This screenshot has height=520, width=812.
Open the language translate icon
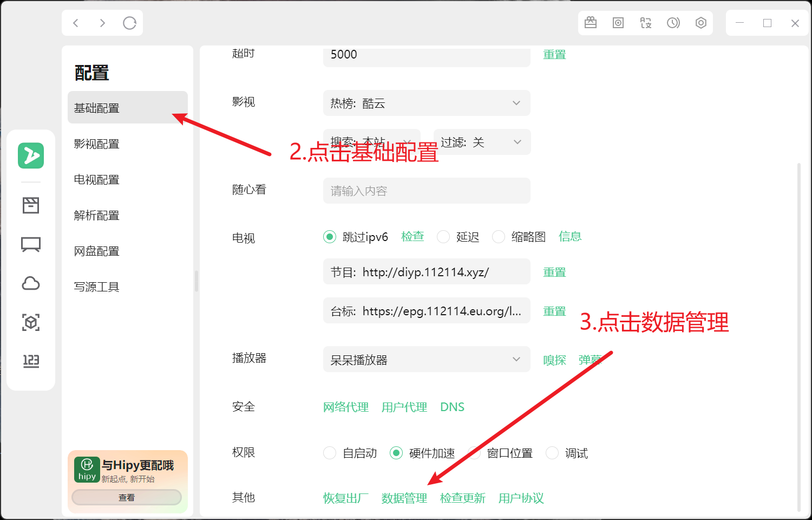646,23
